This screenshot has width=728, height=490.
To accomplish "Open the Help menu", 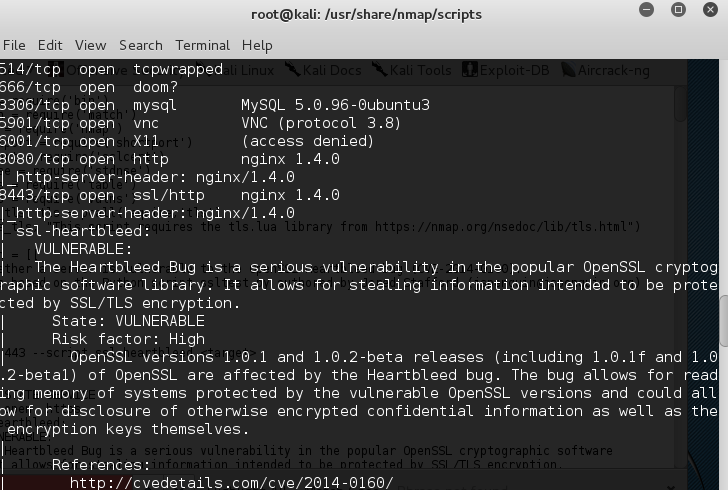I will coord(257,45).
